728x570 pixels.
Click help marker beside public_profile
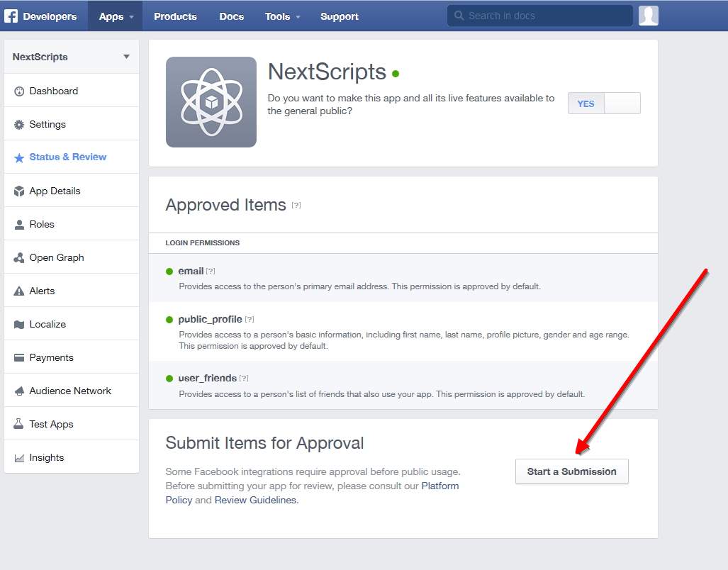[x=250, y=319]
